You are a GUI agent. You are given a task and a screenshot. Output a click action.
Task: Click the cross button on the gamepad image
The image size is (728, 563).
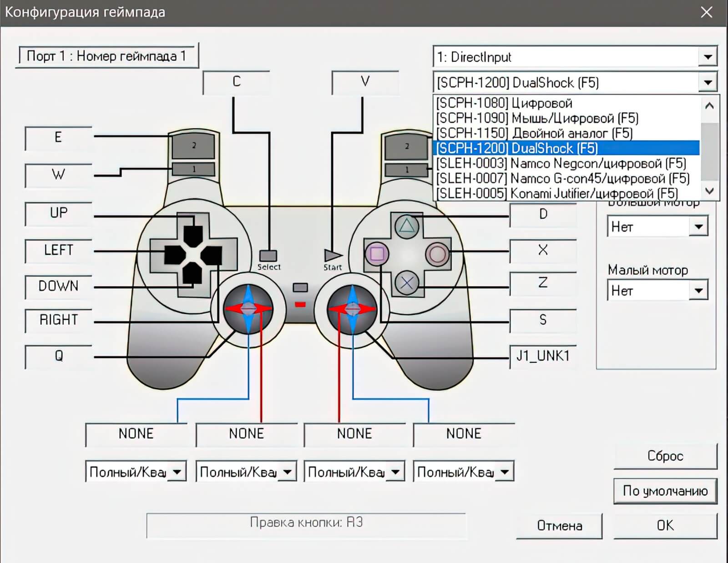(x=407, y=283)
